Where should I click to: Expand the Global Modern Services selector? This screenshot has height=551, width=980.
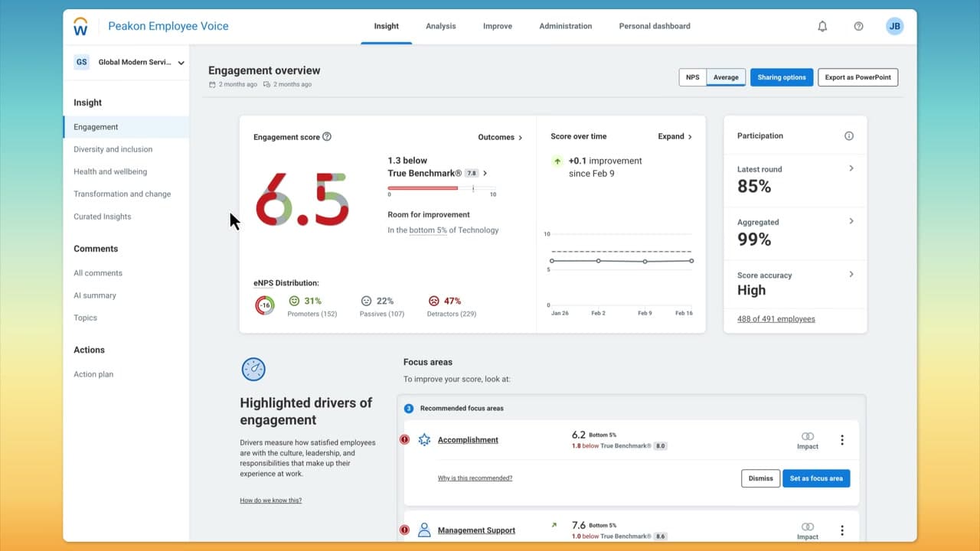(x=129, y=63)
